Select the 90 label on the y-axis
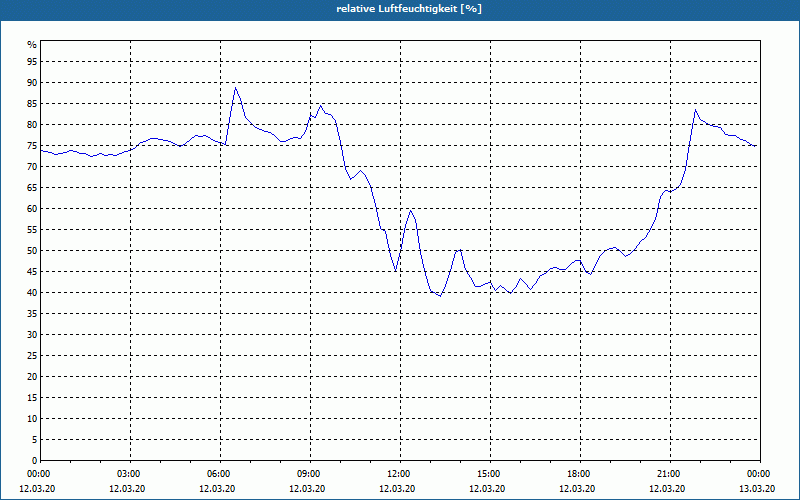This screenshot has width=800, height=500. (x=32, y=83)
